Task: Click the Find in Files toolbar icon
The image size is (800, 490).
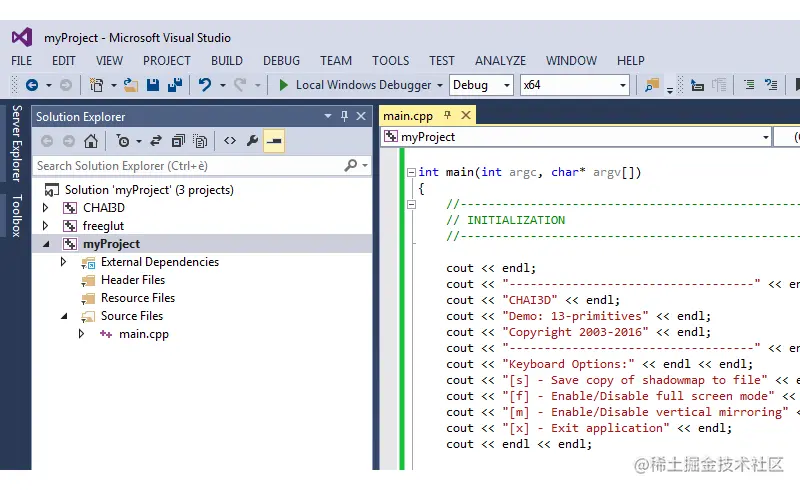Action: 652,85
